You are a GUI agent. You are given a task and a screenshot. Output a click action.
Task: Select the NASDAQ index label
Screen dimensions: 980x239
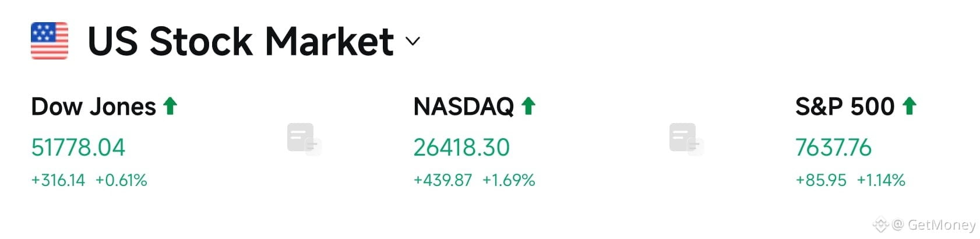pyautogui.click(x=464, y=107)
